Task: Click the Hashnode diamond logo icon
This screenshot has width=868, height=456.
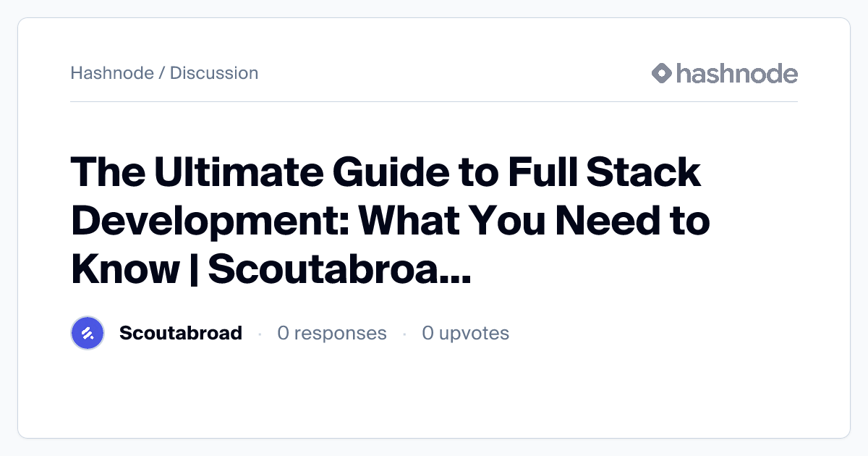Action: tap(661, 73)
